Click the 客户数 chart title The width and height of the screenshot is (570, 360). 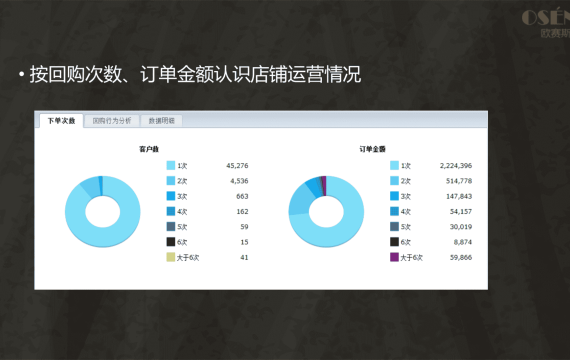click(149, 149)
